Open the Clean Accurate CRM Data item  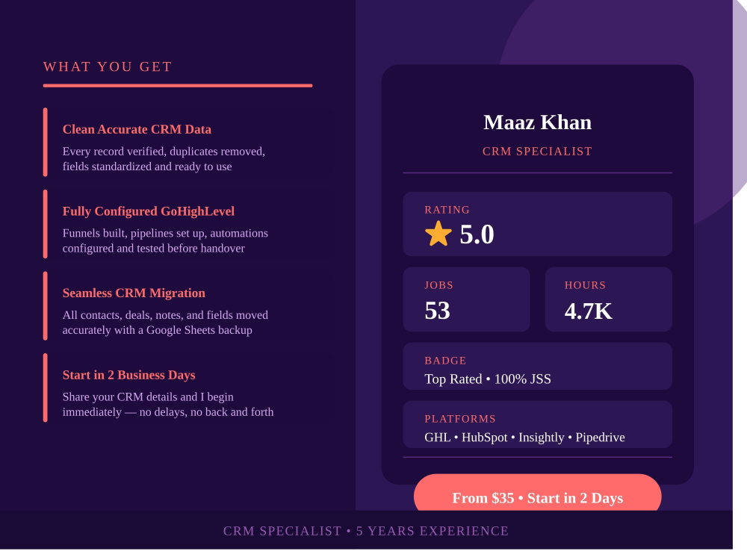tap(188, 143)
